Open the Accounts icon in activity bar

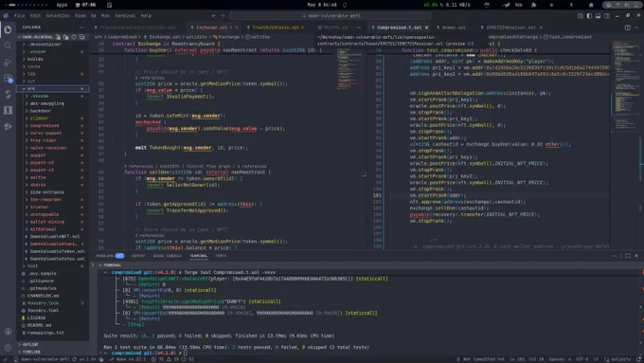pos(8,332)
